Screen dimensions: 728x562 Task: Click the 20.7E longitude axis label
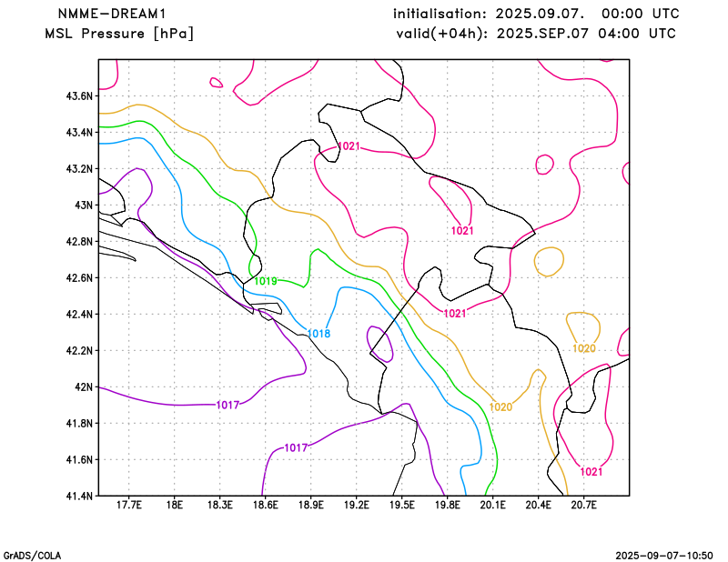[x=584, y=505]
